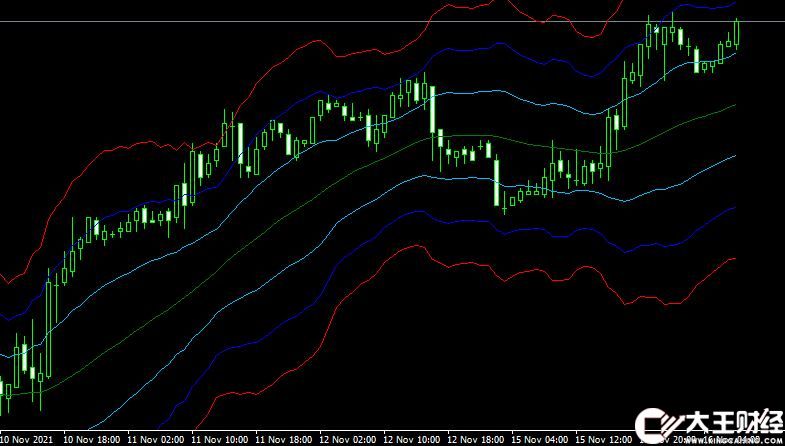Screen dimensions: 785x446
Task: Click the "10 Nov 18:00" time axis label
Action: (x=92, y=439)
